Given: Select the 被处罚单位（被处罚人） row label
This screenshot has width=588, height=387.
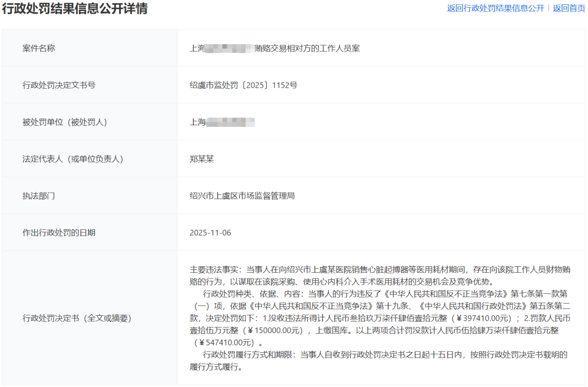Looking at the screenshot, I should [65, 122].
